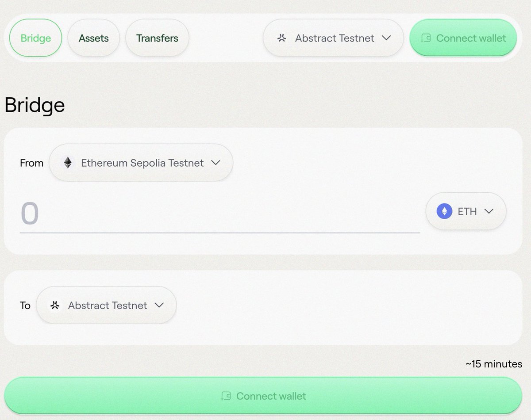Click the Abstract logo icon in header selector
This screenshot has height=420, width=531.
[x=282, y=38]
